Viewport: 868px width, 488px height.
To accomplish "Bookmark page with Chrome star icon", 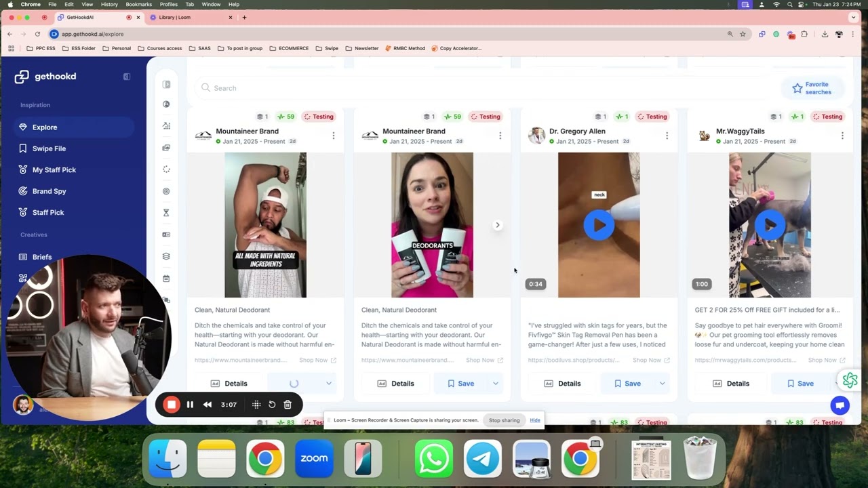I will [x=743, y=34].
